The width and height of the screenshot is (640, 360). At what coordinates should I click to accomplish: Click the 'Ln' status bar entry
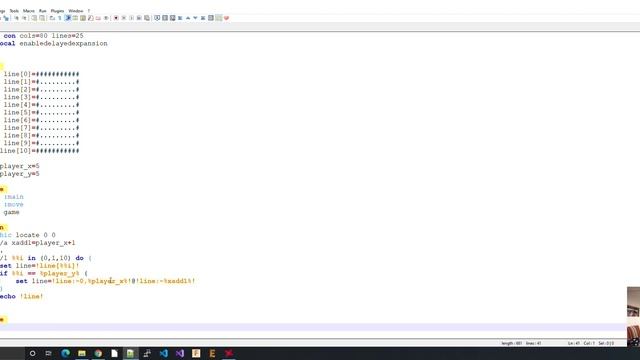pos(574,343)
